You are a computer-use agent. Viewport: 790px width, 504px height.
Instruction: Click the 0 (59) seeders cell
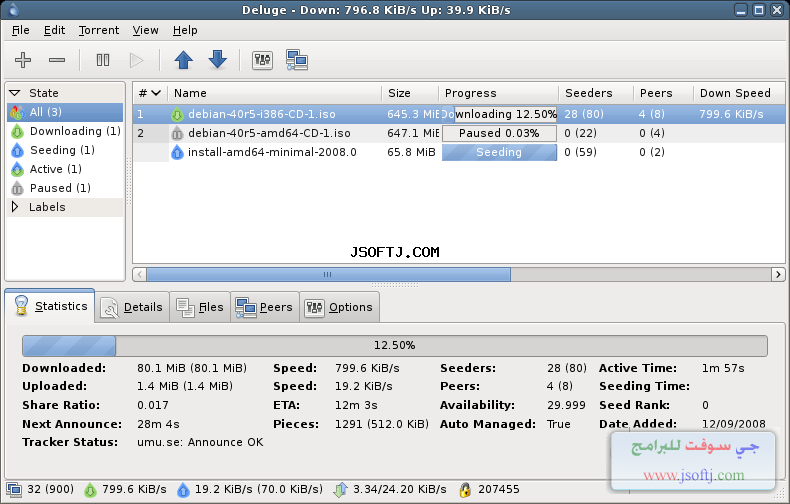pos(580,152)
